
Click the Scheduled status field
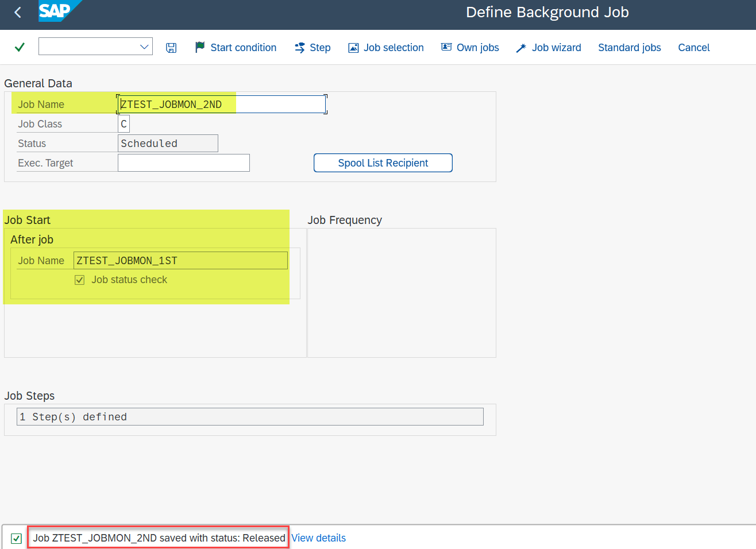(168, 143)
